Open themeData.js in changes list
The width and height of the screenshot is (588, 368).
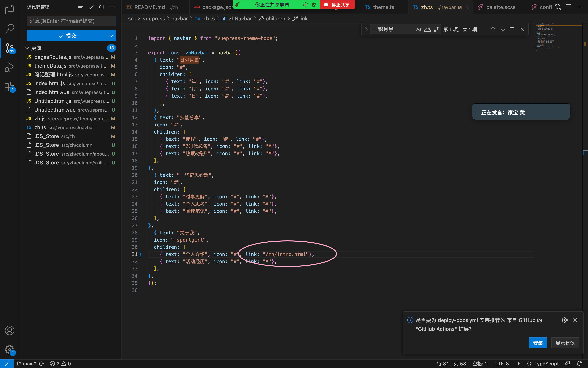pos(71,66)
